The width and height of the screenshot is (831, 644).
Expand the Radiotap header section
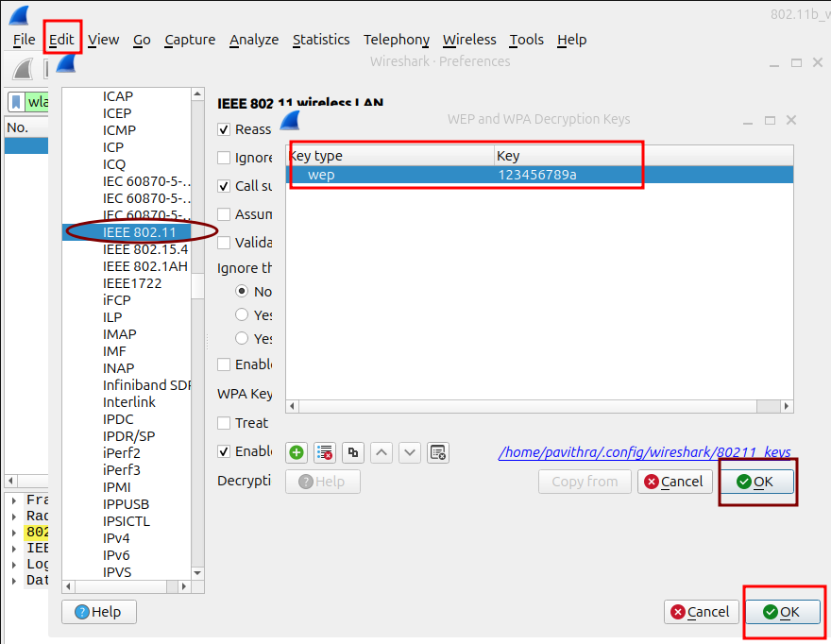[x=12, y=516]
